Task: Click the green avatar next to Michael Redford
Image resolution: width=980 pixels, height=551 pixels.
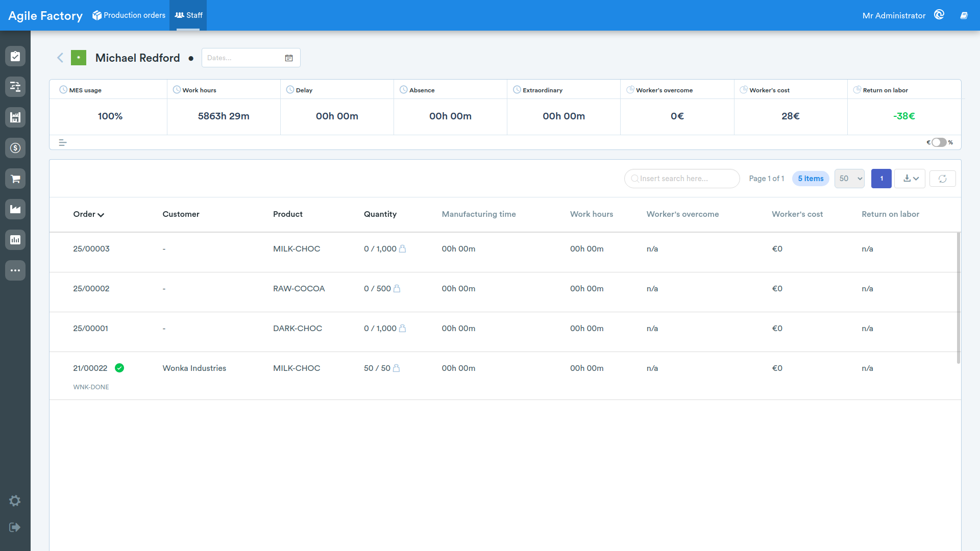Action: (79, 58)
